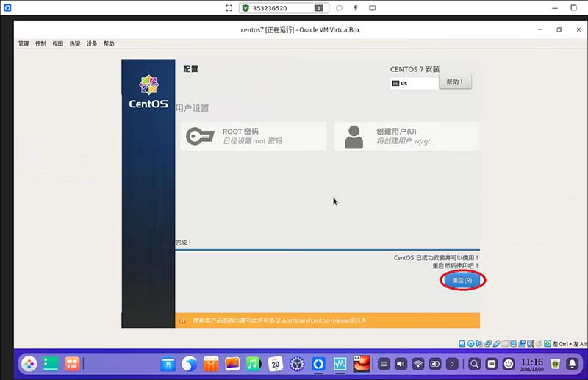Click the fullscreen icon in top bar

pyautogui.click(x=229, y=8)
